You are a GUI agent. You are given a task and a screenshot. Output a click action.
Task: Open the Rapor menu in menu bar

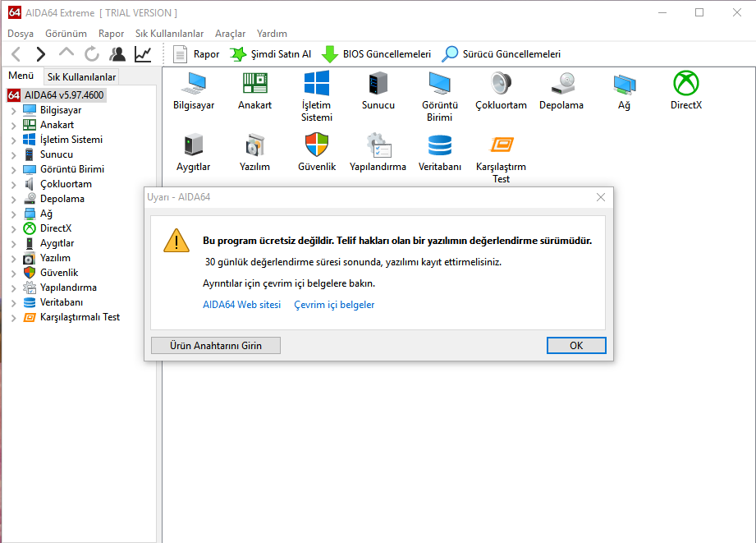(112, 34)
